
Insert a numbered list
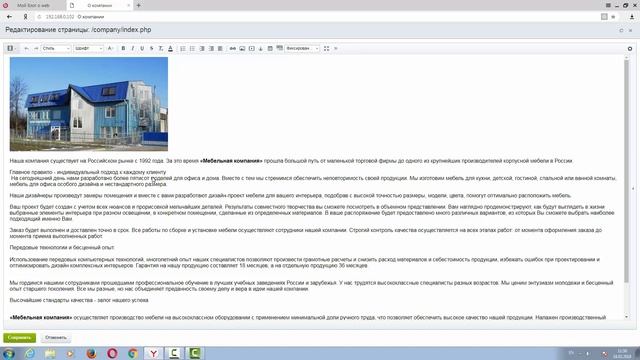pos(183,49)
